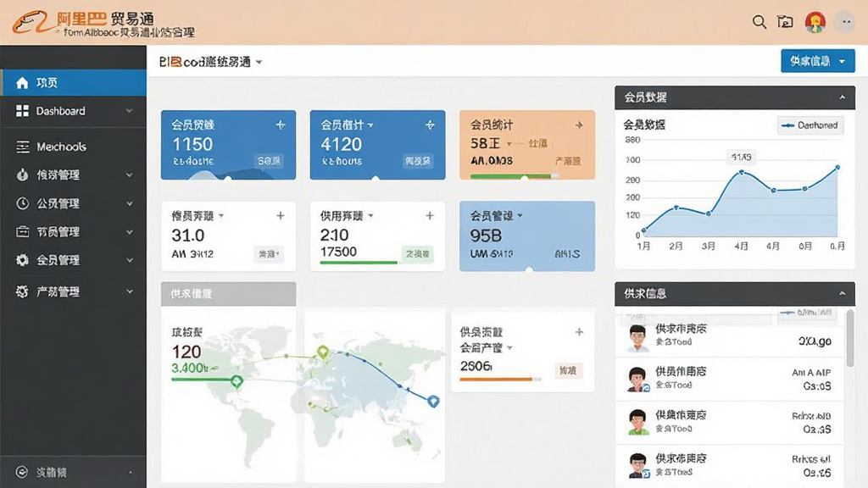
Task: Expand the flame menu item chevron
Action: click(x=129, y=175)
